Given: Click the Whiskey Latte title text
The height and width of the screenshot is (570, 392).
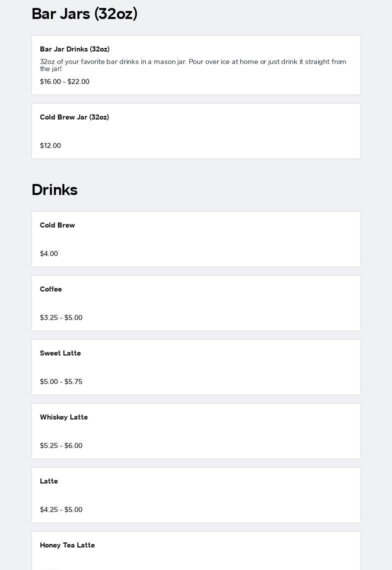Looking at the screenshot, I should [64, 417].
